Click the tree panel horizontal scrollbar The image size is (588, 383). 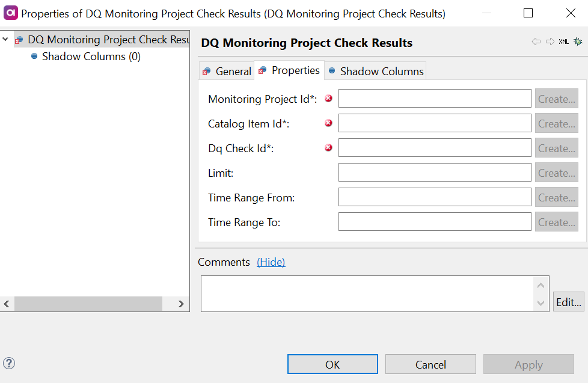click(x=88, y=304)
